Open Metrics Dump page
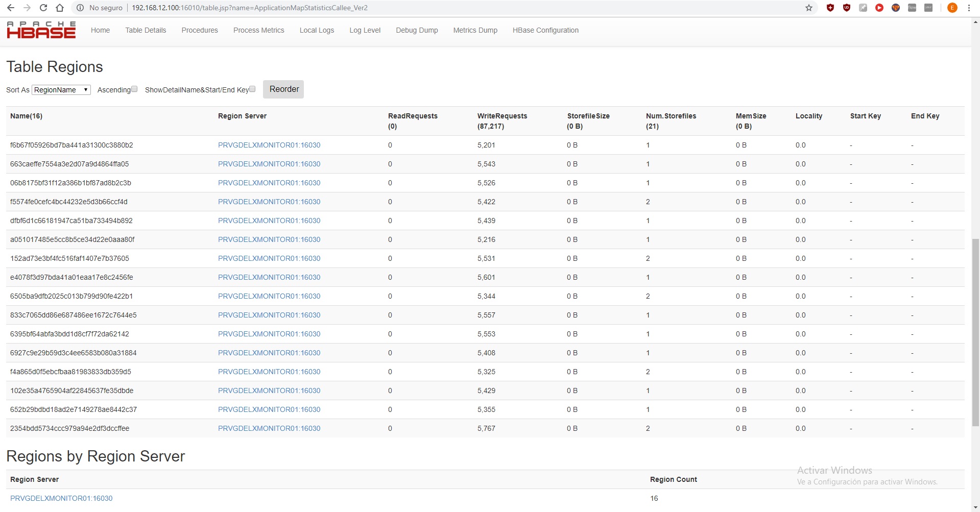The width and height of the screenshot is (980, 512). (x=475, y=30)
